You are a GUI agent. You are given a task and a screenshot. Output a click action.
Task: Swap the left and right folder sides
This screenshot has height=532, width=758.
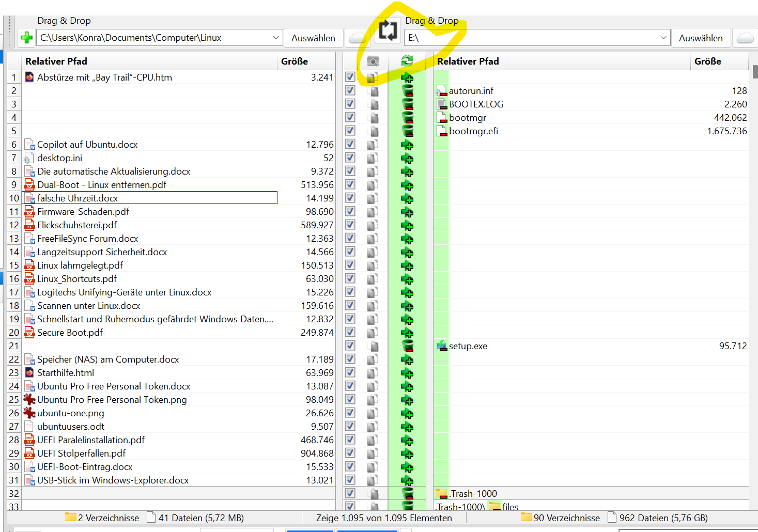coord(388,30)
